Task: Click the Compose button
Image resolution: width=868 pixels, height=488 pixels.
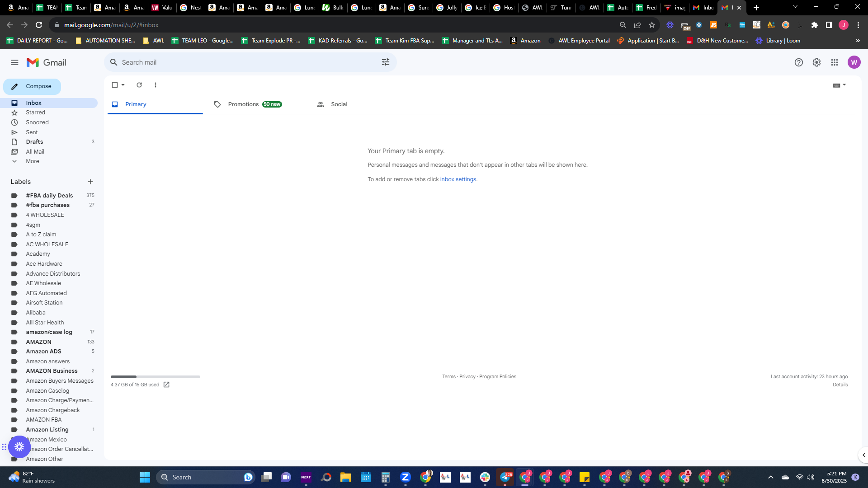Action: click(x=32, y=86)
